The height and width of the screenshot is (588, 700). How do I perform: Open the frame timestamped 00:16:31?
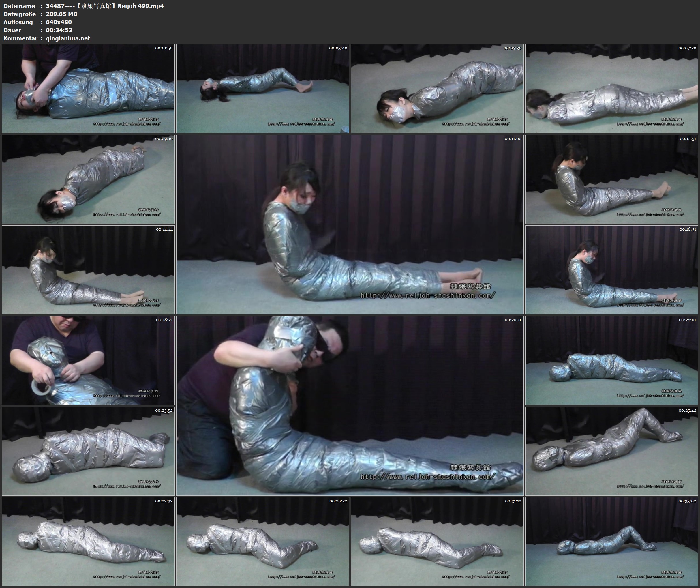click(612, 270)
